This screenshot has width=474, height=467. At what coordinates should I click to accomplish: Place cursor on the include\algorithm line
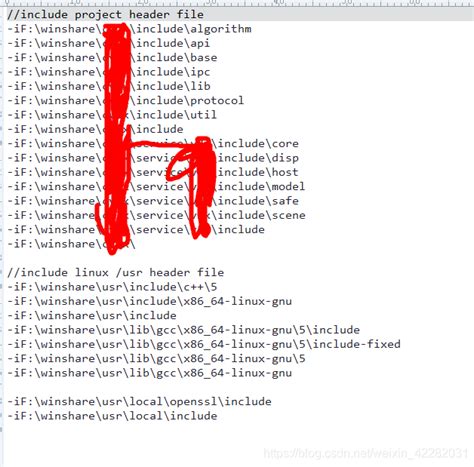click(129, 29)
